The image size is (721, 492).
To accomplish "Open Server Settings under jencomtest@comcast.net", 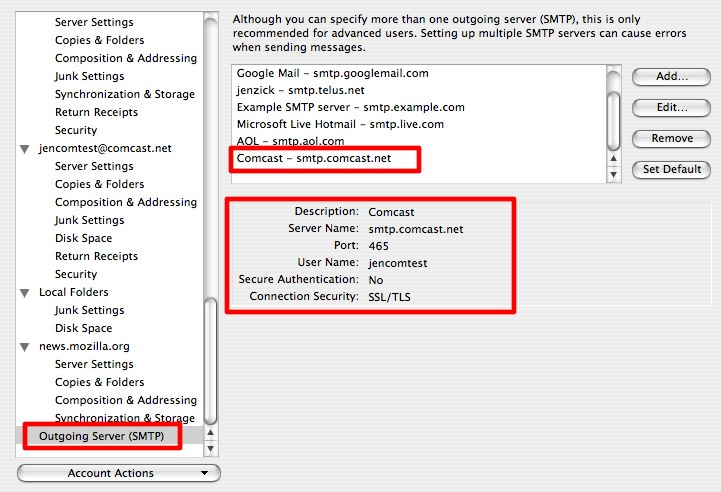I will pos(94,166).
